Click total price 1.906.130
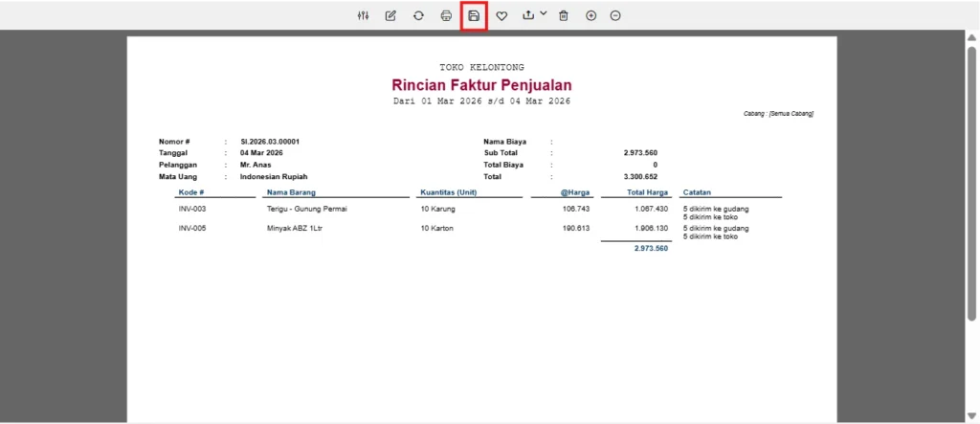 point(650,228)
